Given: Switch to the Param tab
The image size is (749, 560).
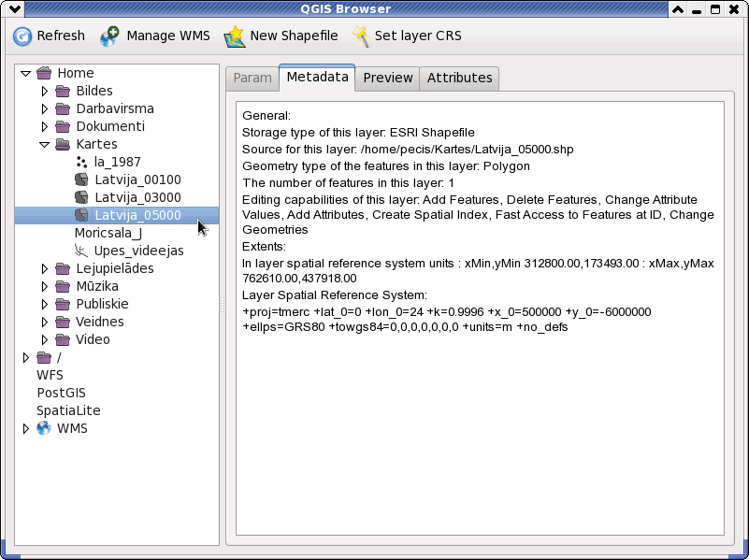Looking at the screenshot, I should coord(252,78).
